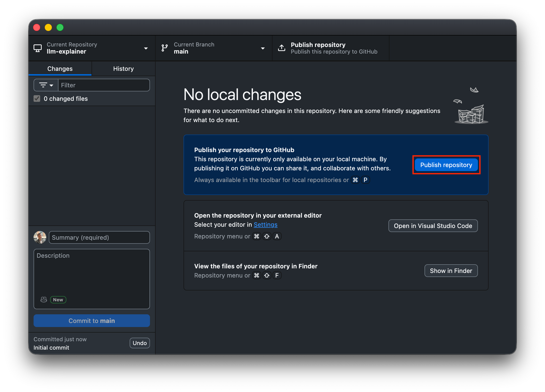The image size is (545, 392).
Task: Click the New badge in description area
Action: [58, 300]
